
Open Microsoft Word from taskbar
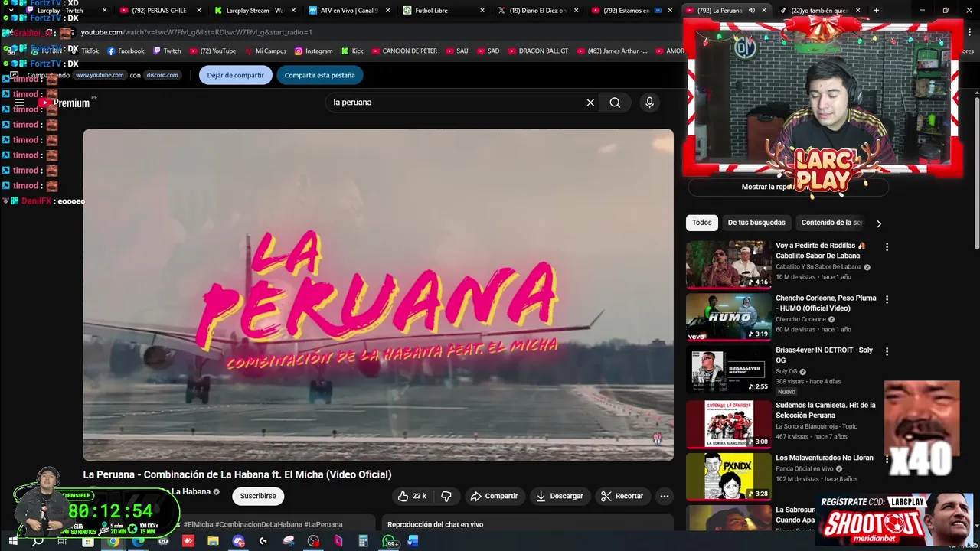click(413, 542)
